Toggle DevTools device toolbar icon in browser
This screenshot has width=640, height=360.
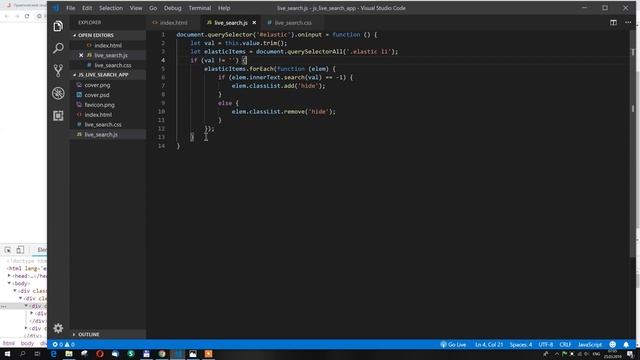pyautogui.click(x=20, y=250)
